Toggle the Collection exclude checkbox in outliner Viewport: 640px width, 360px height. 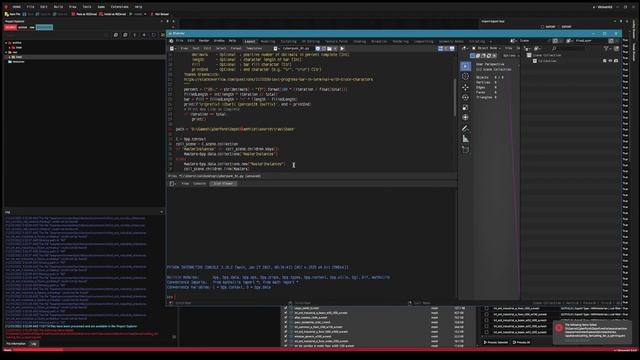coord(604,61)
